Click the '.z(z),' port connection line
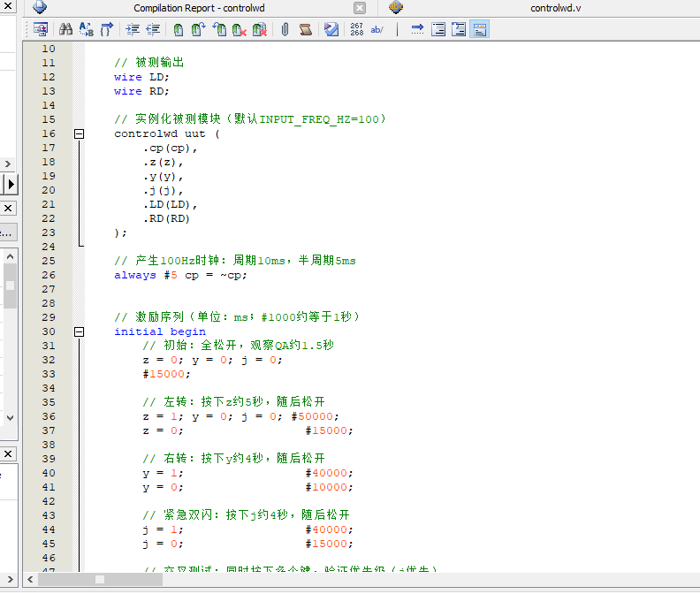 point(163,162)
